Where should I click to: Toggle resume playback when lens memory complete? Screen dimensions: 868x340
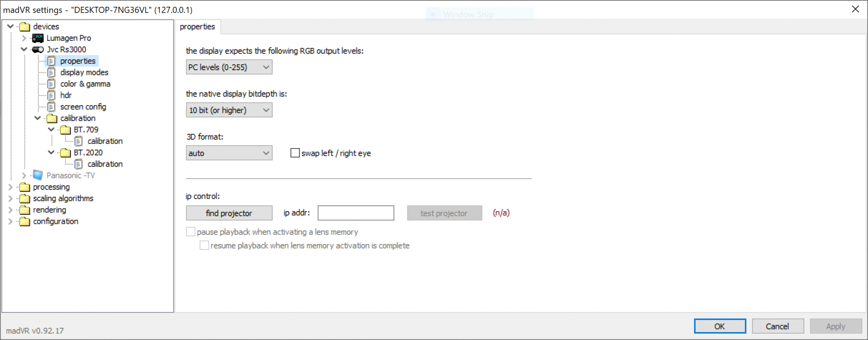tap(204, 246)
